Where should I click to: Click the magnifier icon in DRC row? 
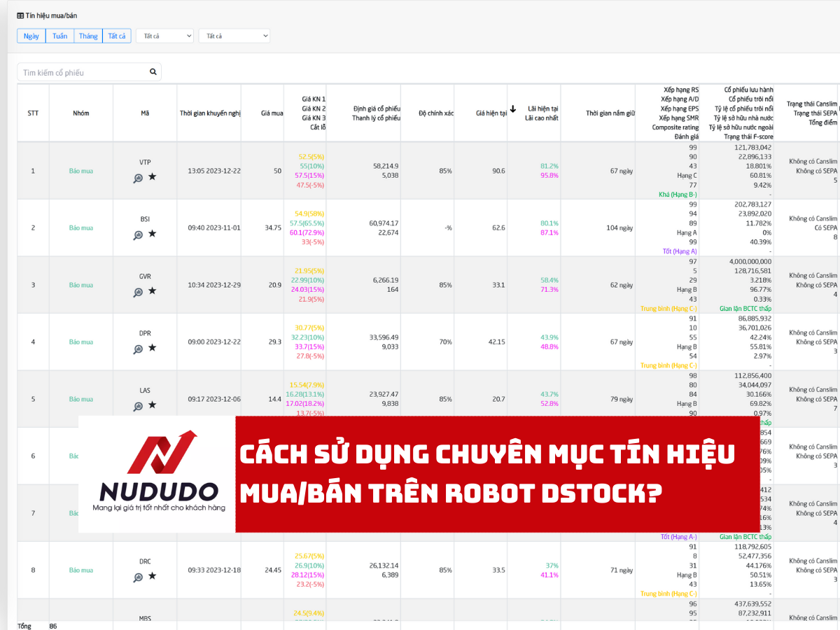(138, 577)
